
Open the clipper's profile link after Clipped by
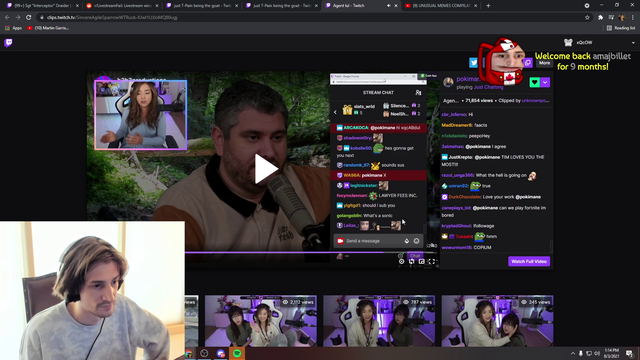point(535,100)
